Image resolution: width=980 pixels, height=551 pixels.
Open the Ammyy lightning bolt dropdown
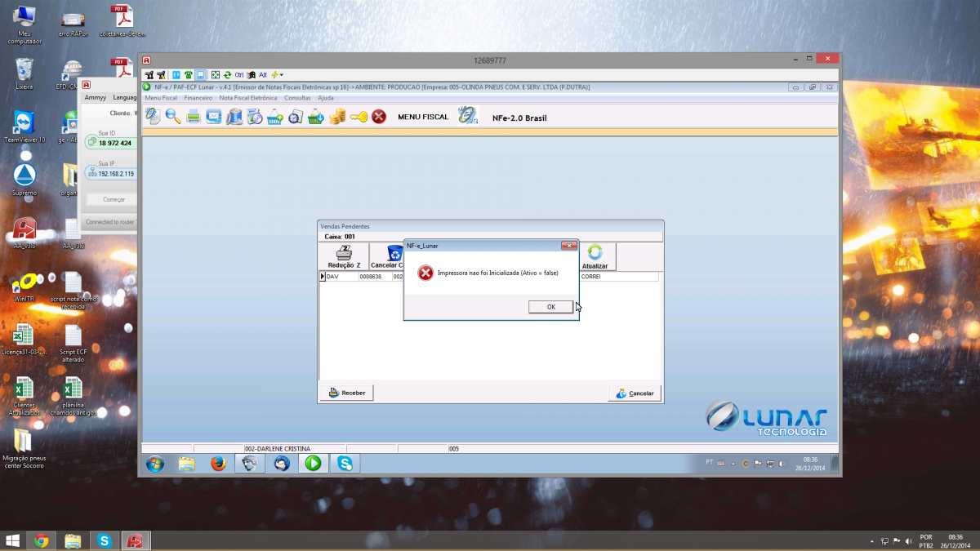tap(278, 74)
